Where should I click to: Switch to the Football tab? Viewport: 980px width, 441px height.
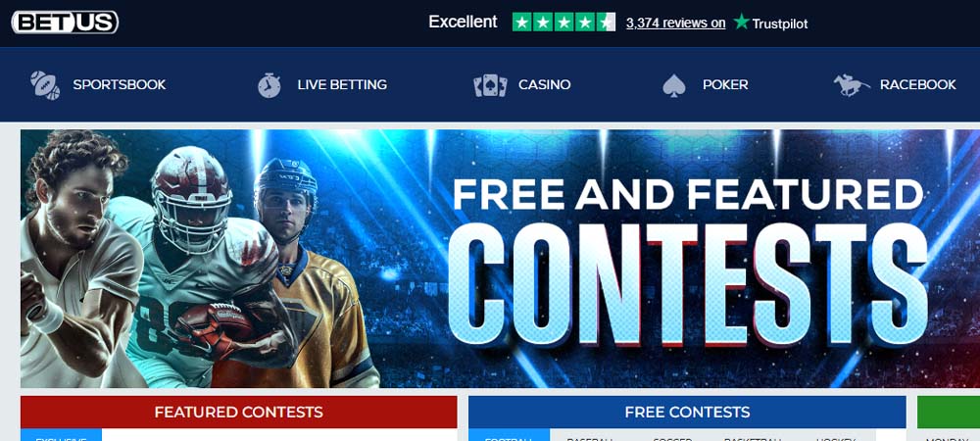pyautogui.click(x=509, y=436)
